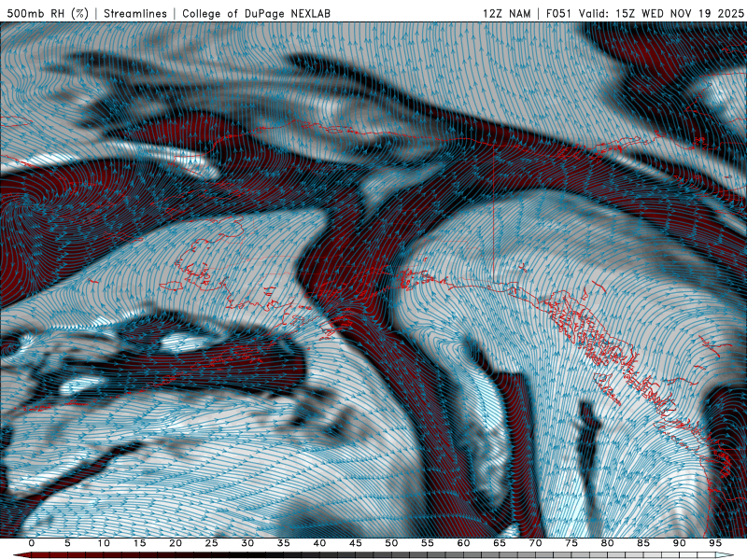The width and height of the screenshot is (747, 560).
Task: Click the '50' value on the color scale
Action: (391, 543)
